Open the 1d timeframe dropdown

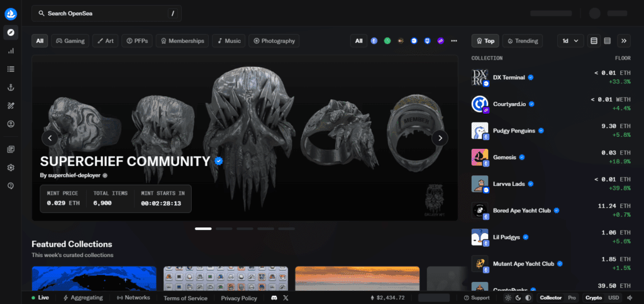[x=570, y=41]
